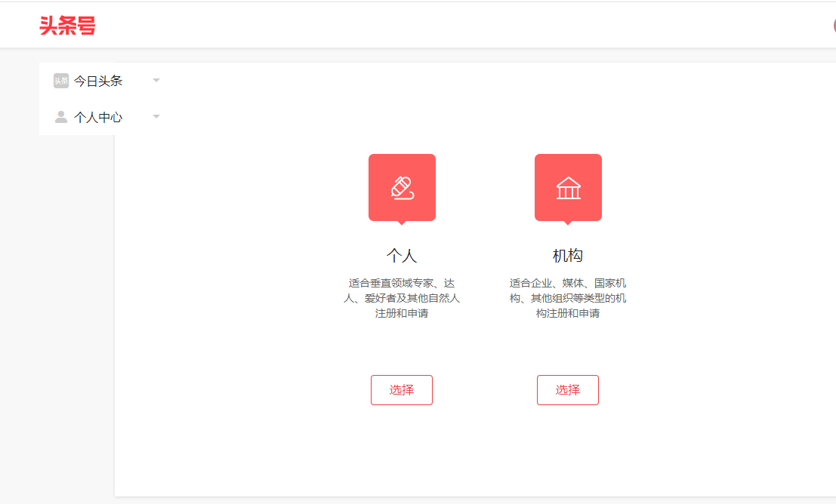The width and height of the screenshot is (836, 504).
Task: Click the 机构 heading text
Action: click(x=568, y=256)
